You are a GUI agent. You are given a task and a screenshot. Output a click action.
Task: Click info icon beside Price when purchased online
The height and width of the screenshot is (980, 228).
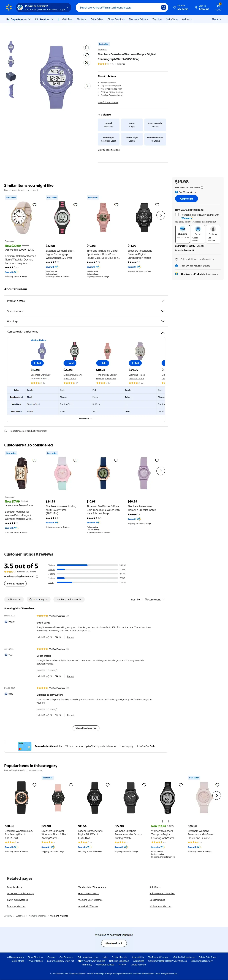pyautogui.click(x=202, y=188)
